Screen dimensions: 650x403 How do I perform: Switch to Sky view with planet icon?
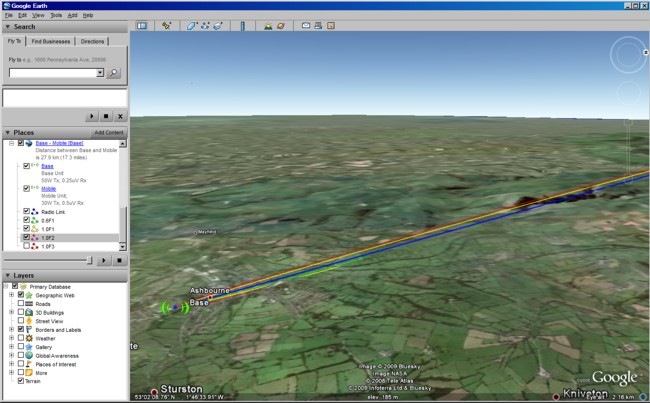281,26
